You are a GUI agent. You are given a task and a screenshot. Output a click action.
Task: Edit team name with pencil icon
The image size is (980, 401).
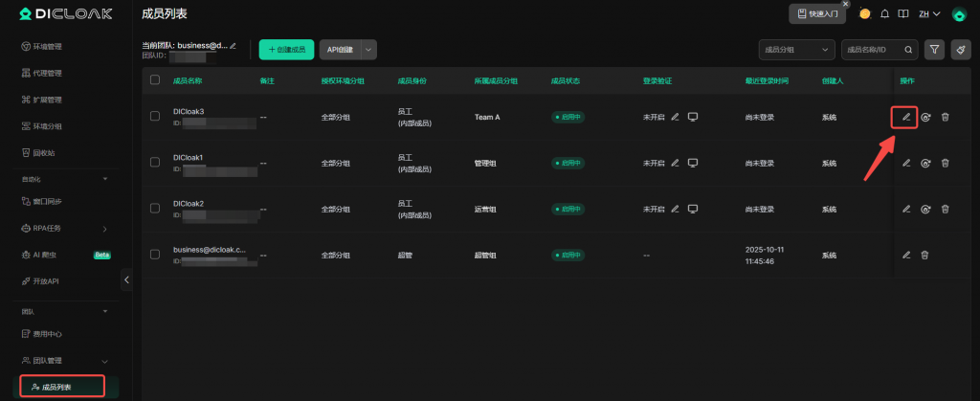(233, 45)
